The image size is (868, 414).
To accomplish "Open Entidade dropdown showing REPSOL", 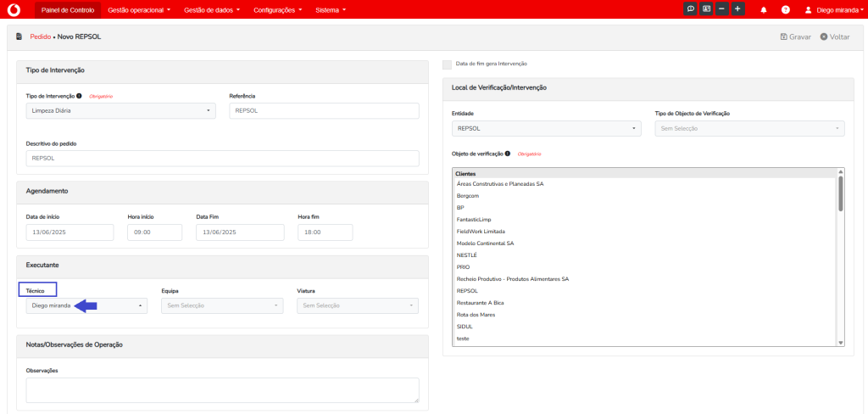I will 547,128.
